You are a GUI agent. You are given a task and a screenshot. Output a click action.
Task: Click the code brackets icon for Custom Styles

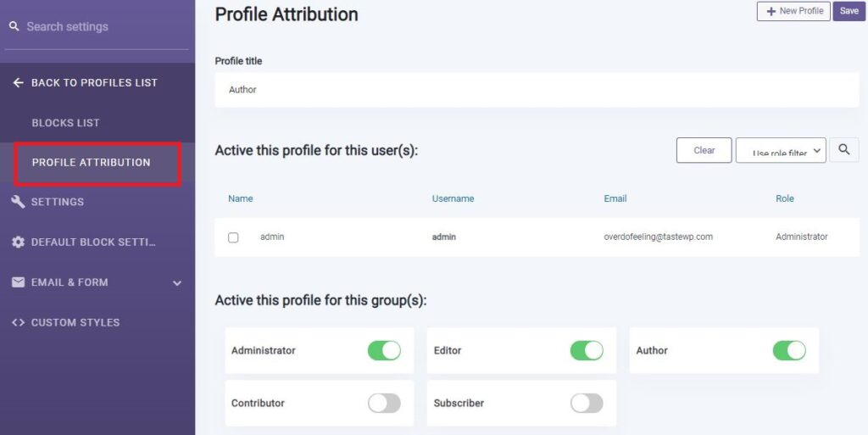(19, 322)
